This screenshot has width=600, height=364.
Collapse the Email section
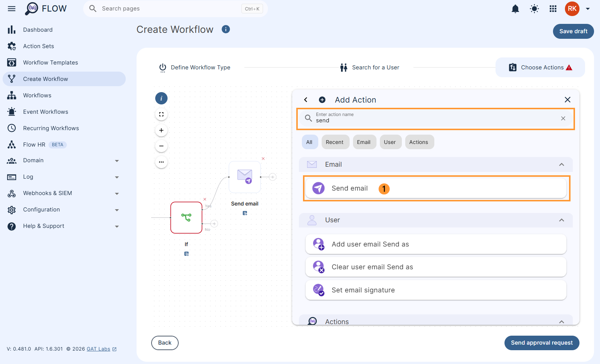pos(561,164)
